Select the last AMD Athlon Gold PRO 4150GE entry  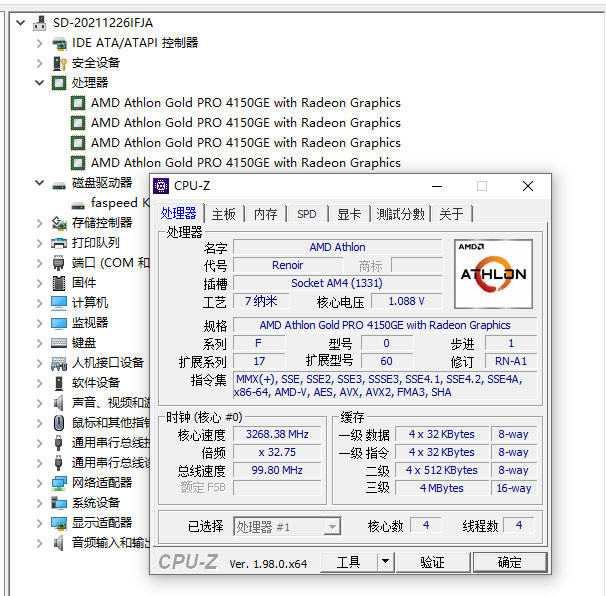pyautogui.click(x=246, y=163)
